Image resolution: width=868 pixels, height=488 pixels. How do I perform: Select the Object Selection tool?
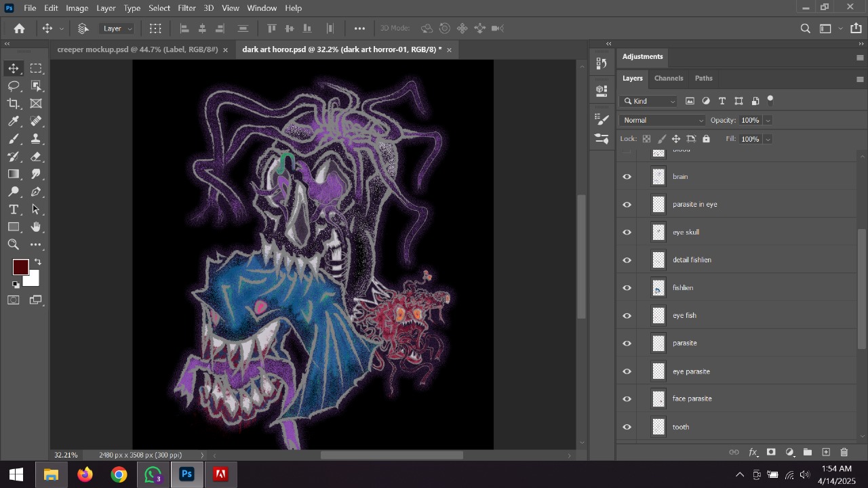(36, 86)
